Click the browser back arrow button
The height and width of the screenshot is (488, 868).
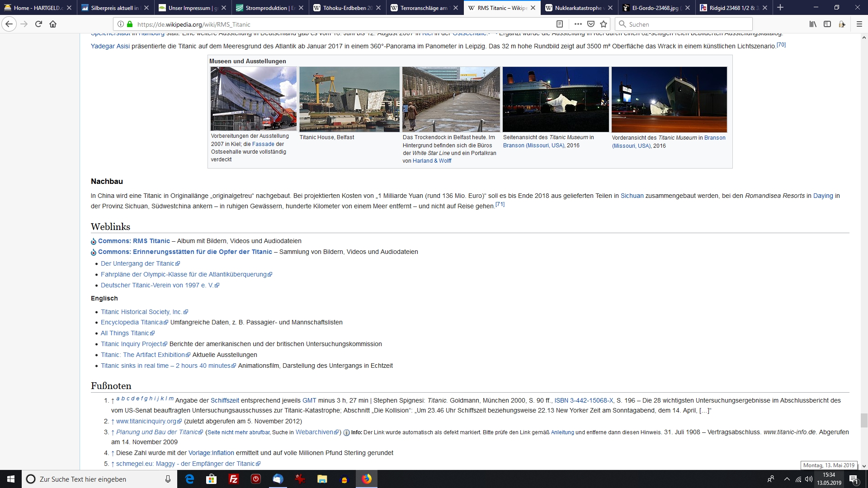(9, 24)
